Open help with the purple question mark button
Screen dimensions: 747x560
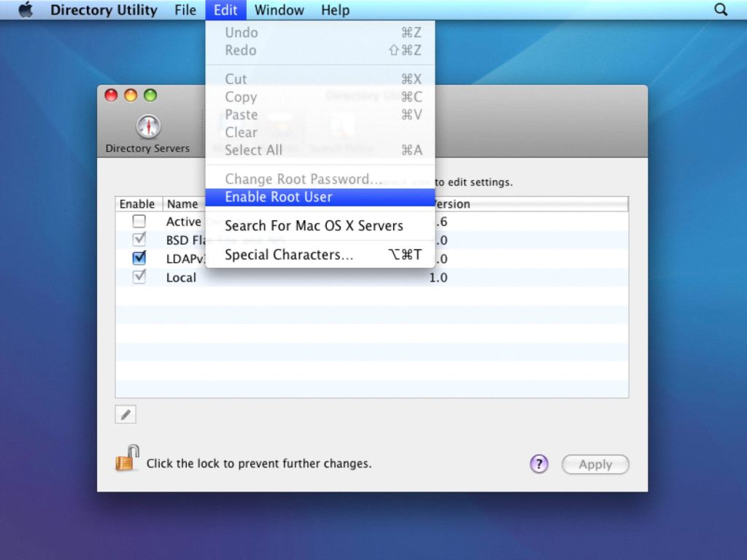(538, 464)
